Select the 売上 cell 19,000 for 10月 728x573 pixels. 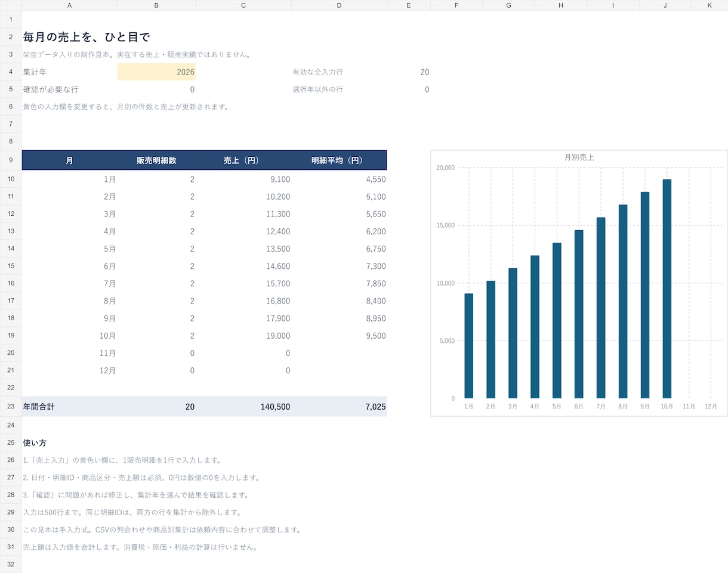pos(243,336)
